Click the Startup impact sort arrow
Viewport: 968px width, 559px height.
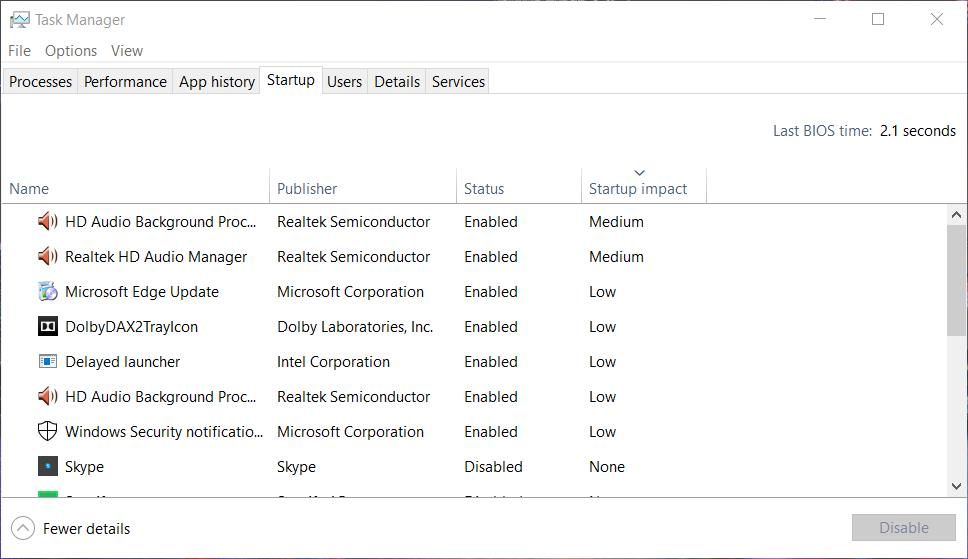(640, 173)
